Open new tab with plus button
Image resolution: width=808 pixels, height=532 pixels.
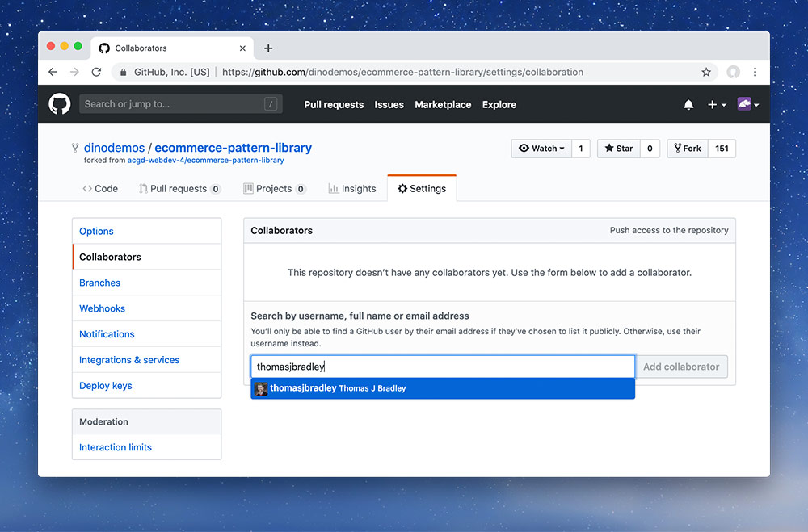click(x=268, y=48)
